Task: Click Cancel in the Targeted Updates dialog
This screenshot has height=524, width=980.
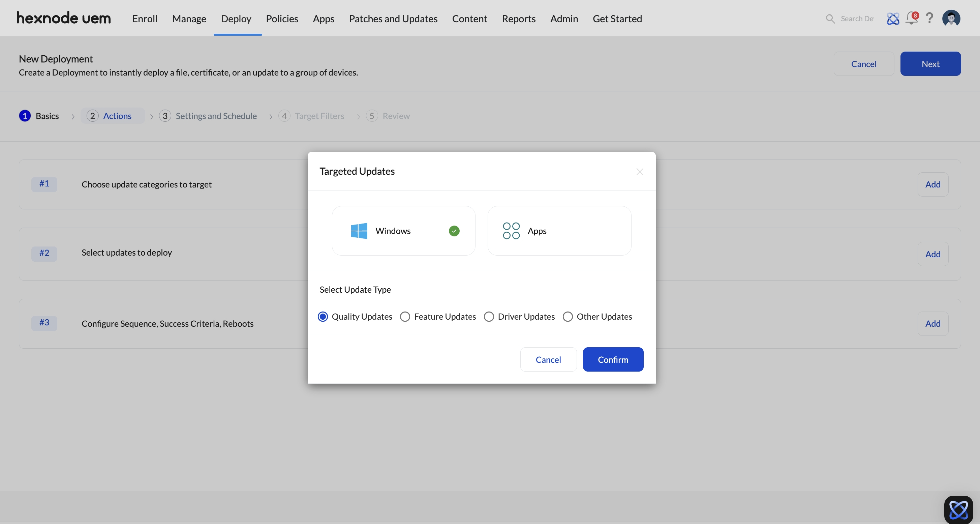Action: tap(548, 359)
